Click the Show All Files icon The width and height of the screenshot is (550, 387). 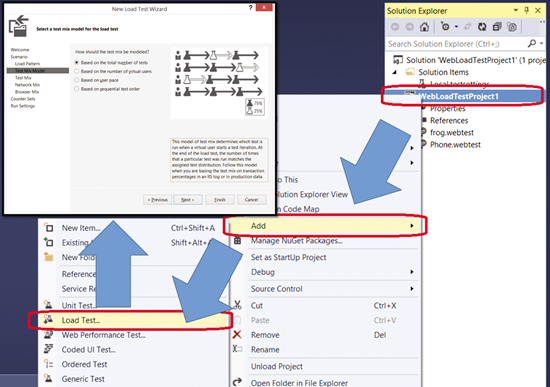512,27
